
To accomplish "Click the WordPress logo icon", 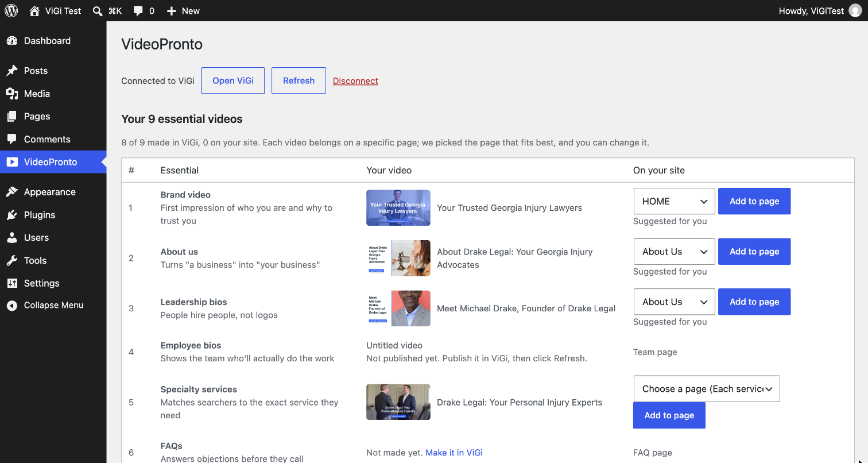I will click(x=11, y=11).
